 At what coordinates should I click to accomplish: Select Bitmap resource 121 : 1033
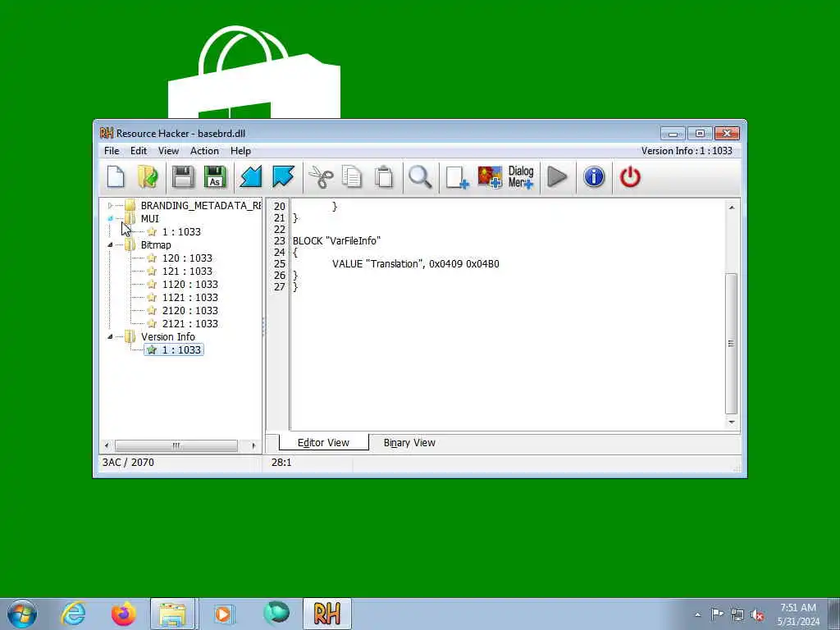coord(187,271)
